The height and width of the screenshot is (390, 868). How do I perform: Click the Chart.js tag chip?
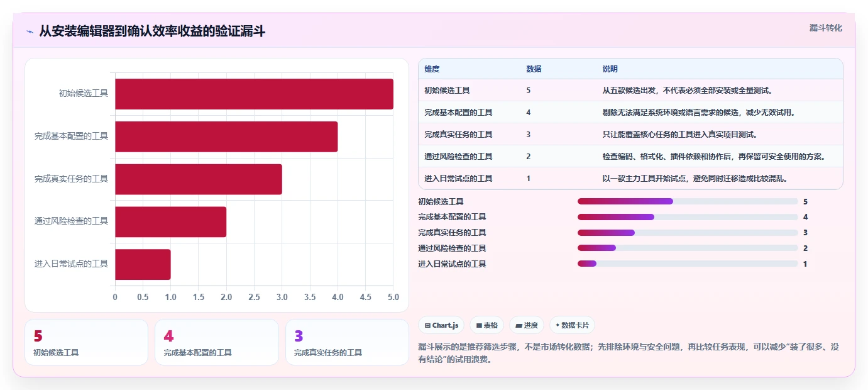tap(441, 325)
